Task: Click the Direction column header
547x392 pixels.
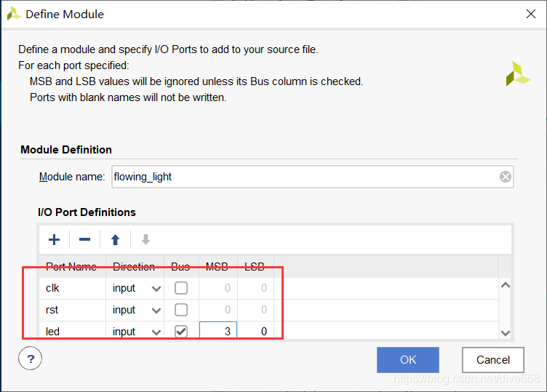Action: pyautogui.click(x=135, y=267)
